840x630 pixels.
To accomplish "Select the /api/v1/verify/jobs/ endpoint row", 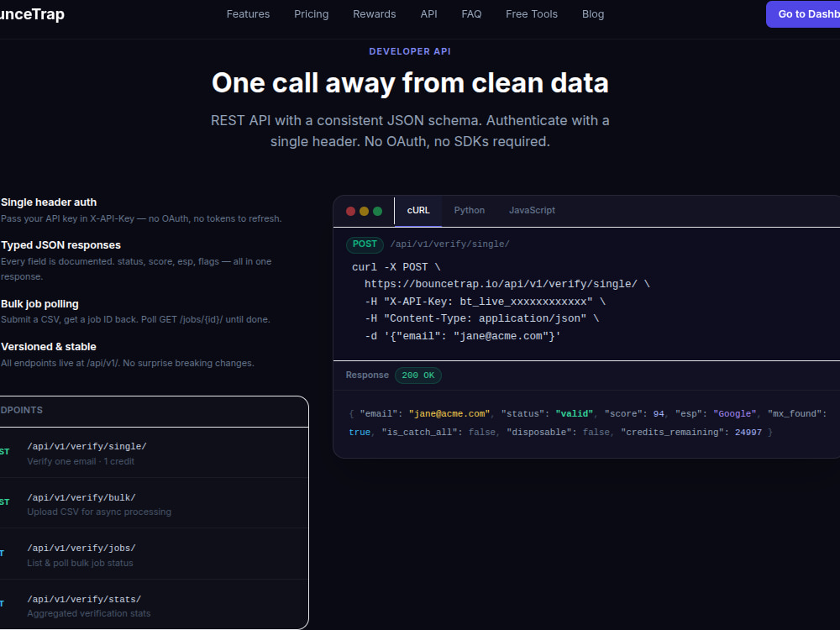I will 155,554.
